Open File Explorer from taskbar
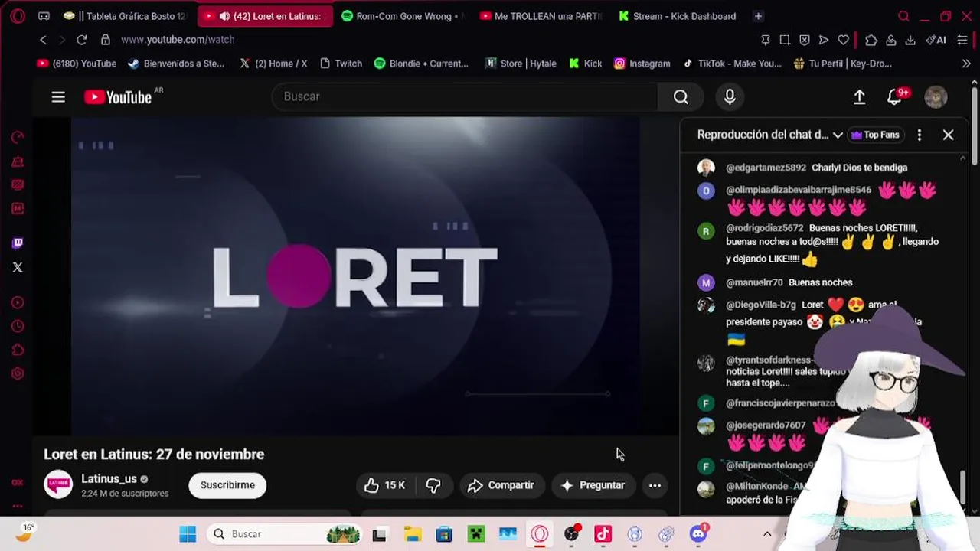This screenshot has height=551, width=980. pyautogui.click(x=413, y=534)
